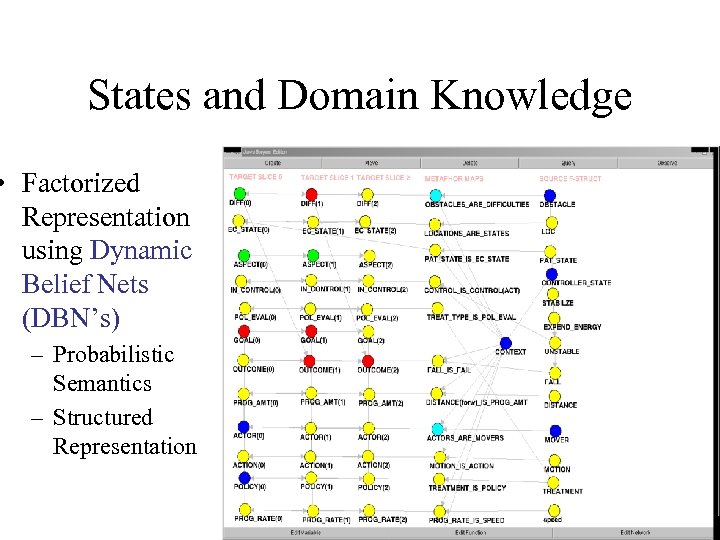Activate the Observe mode button

[x=666, y=163]
